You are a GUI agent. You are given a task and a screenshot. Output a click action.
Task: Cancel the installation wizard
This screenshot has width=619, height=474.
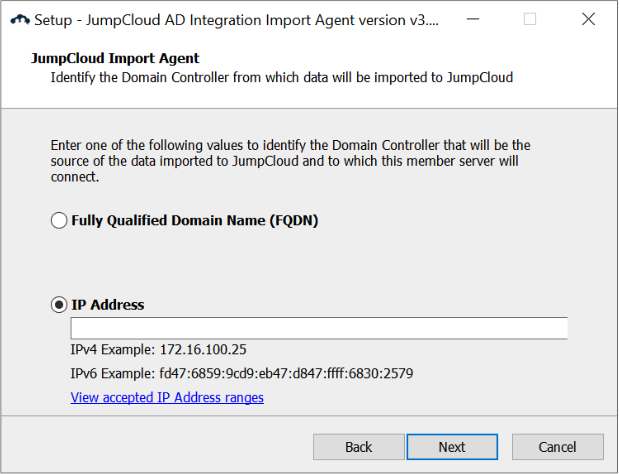click(557, 447)
